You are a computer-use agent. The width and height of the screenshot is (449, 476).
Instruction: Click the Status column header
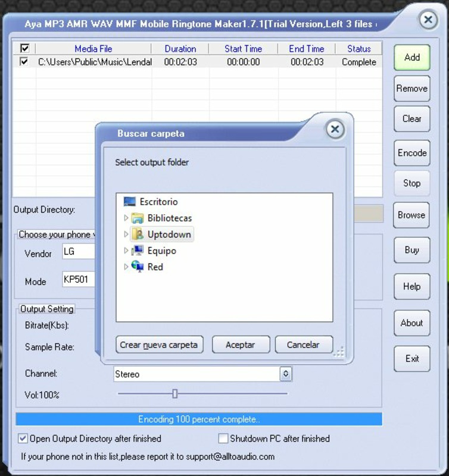point(358,49)
